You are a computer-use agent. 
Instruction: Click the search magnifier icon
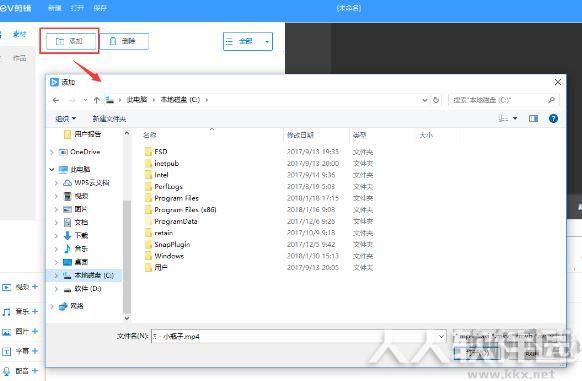coord(552,100)
